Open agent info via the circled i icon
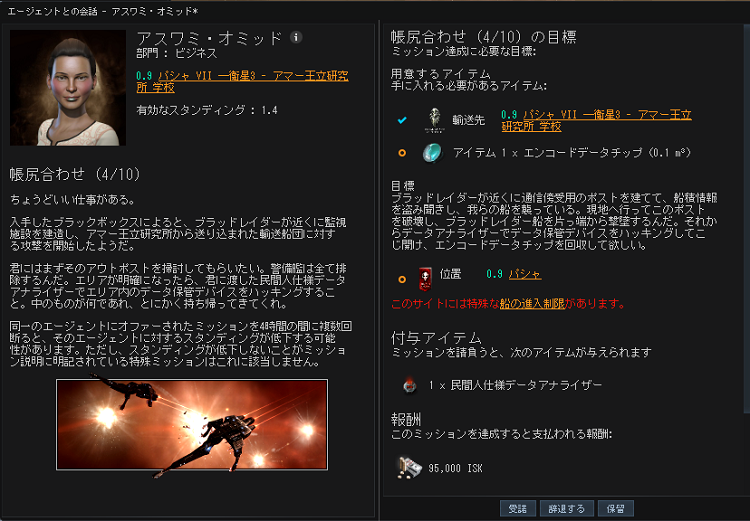 pyautogui.click(x=296, y=37)
